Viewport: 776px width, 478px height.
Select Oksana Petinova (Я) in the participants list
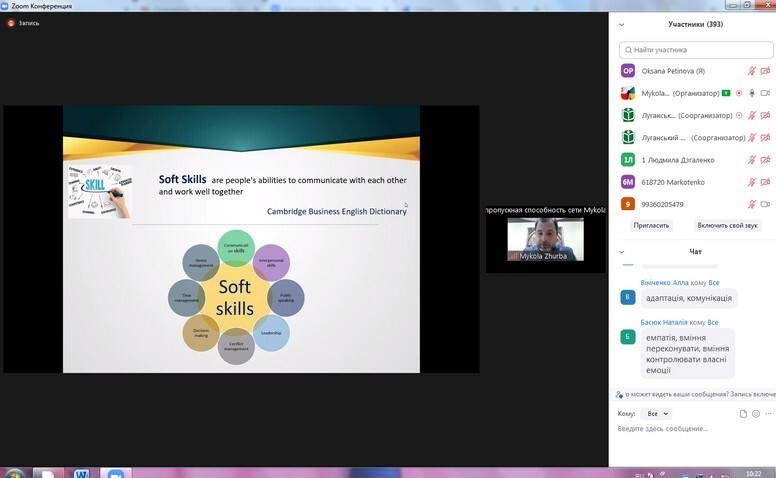click(673, 71)
